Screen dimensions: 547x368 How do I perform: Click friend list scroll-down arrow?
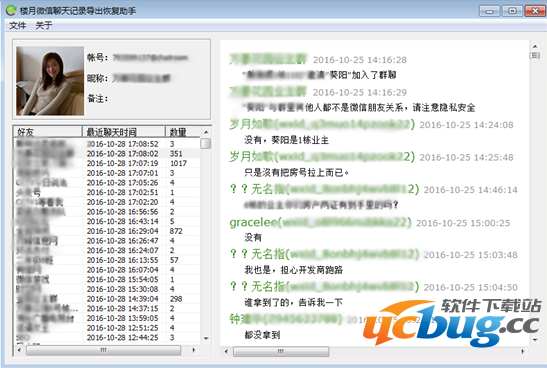point(206,338)
